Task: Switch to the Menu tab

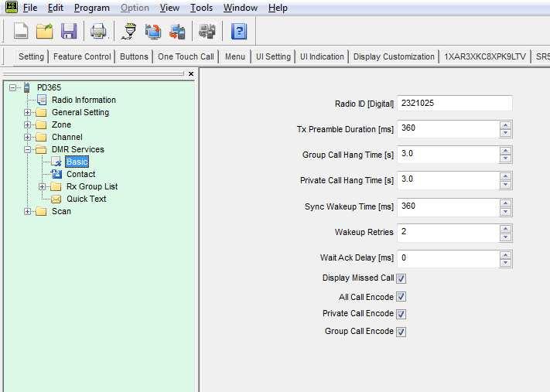Action: [x=234, y=56]
